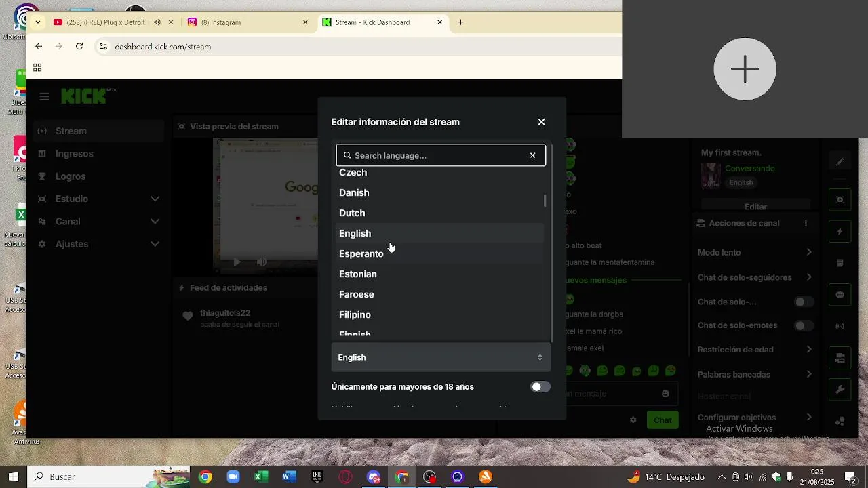868x488 pixels.
Task: Toggle Únicamente para mayores de 18 años
Action: [540, 387]
